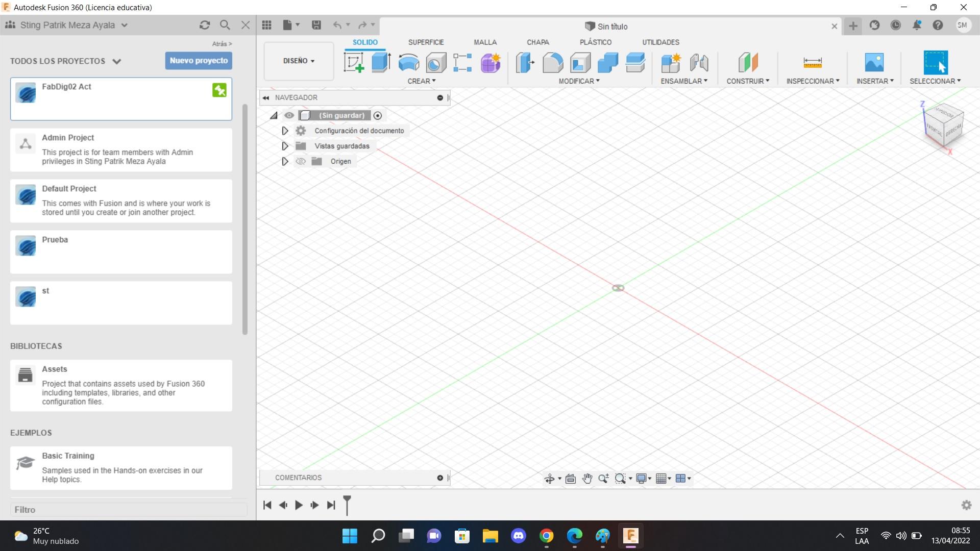Activate the radio button beside Sin guardar
Viewport: 980px width, 551px height.
coord(378,115)
